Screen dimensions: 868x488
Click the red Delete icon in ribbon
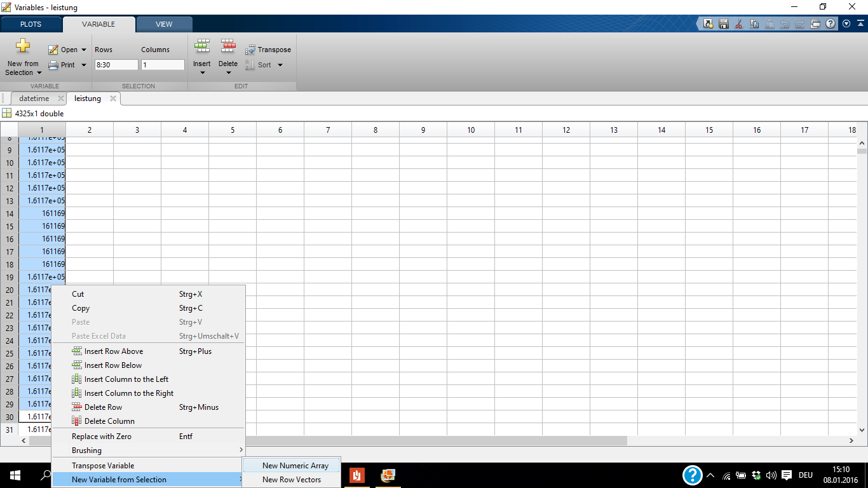tap(228, 46)
